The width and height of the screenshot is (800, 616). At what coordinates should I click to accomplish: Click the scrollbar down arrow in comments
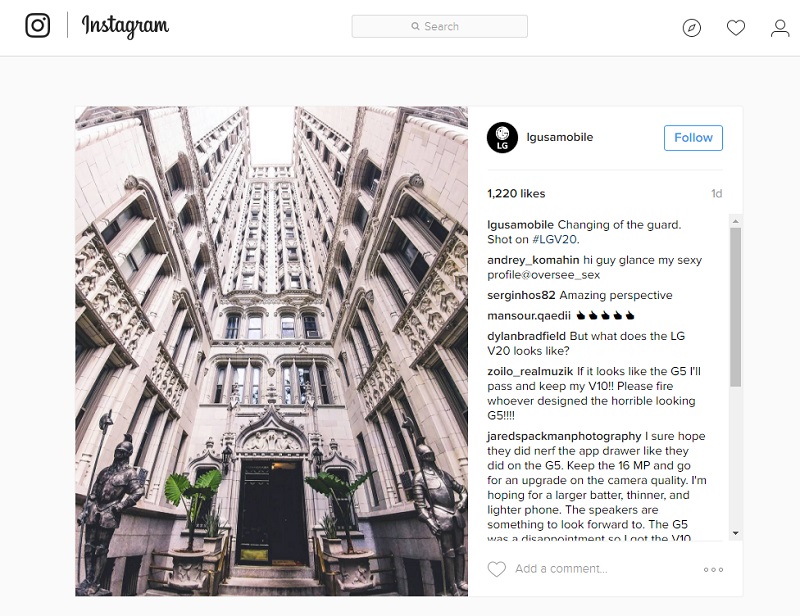click(x=735, y=533)
